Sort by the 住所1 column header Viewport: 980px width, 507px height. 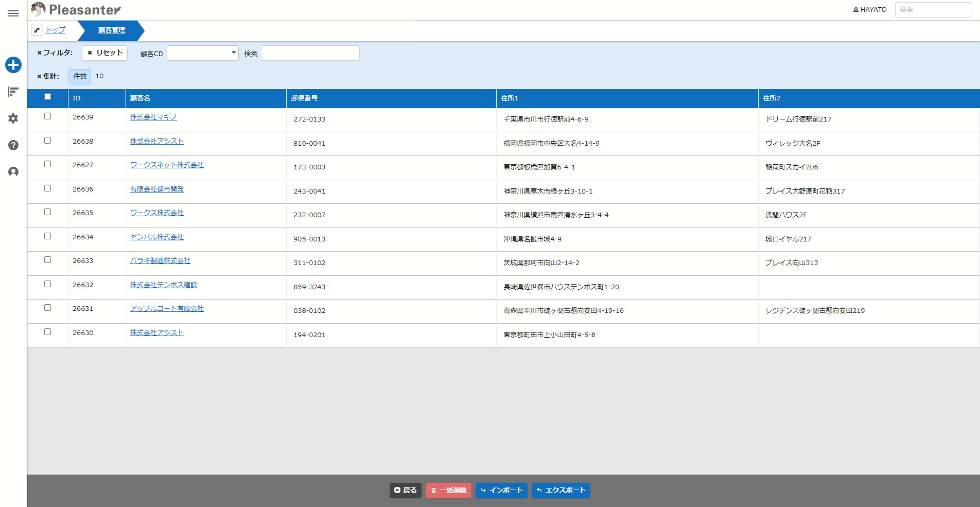pyautogui.click(x=627, y=98)
